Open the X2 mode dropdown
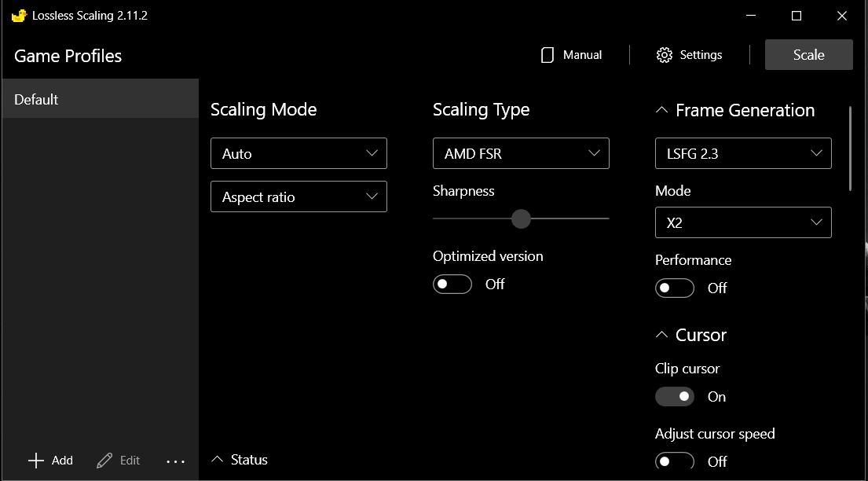This screenshot has width=868, height=481. pos(743,222)
